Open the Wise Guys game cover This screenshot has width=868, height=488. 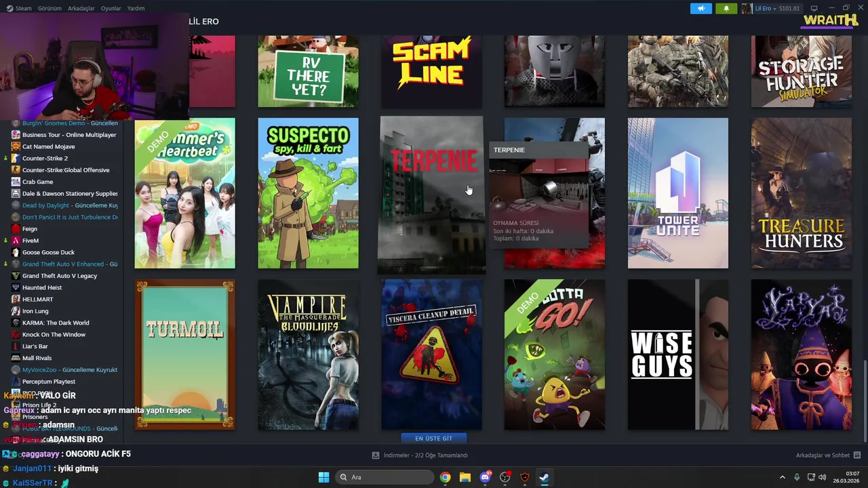pos(678,354)
